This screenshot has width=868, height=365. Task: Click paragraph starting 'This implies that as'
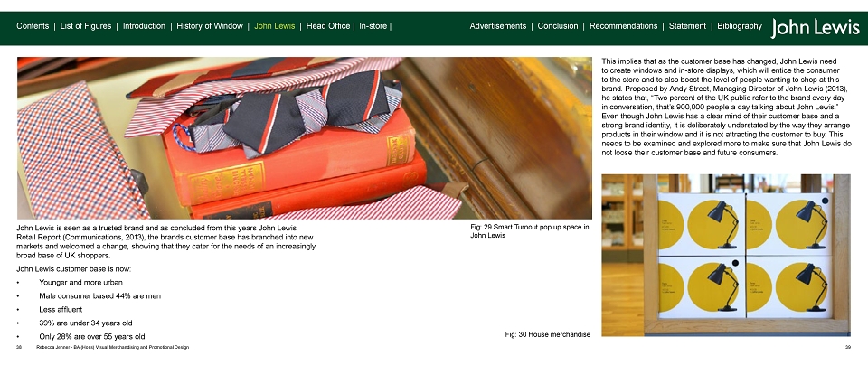tap(726, 108)
